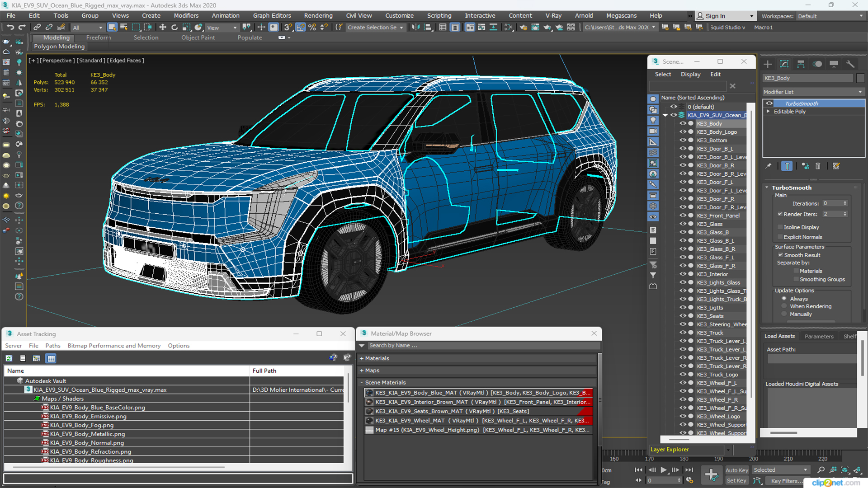Switch to the Create command panel
The image size is (868, 488).
pos(768,64)
